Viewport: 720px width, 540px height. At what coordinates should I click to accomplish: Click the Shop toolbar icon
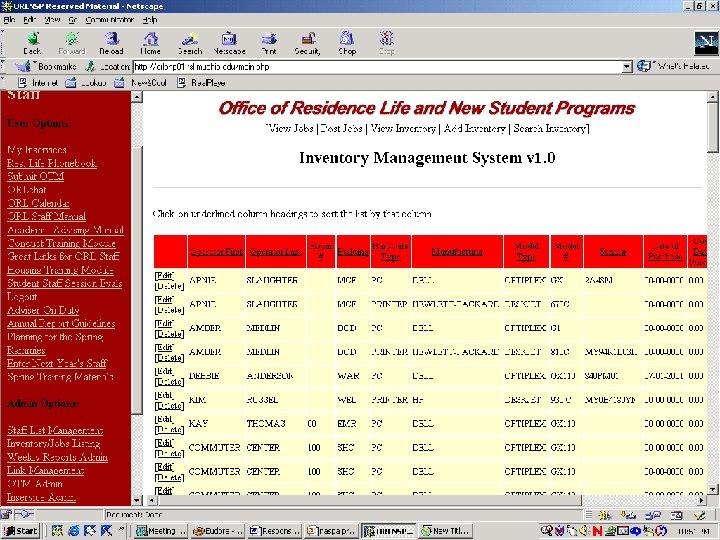(347, 42)
